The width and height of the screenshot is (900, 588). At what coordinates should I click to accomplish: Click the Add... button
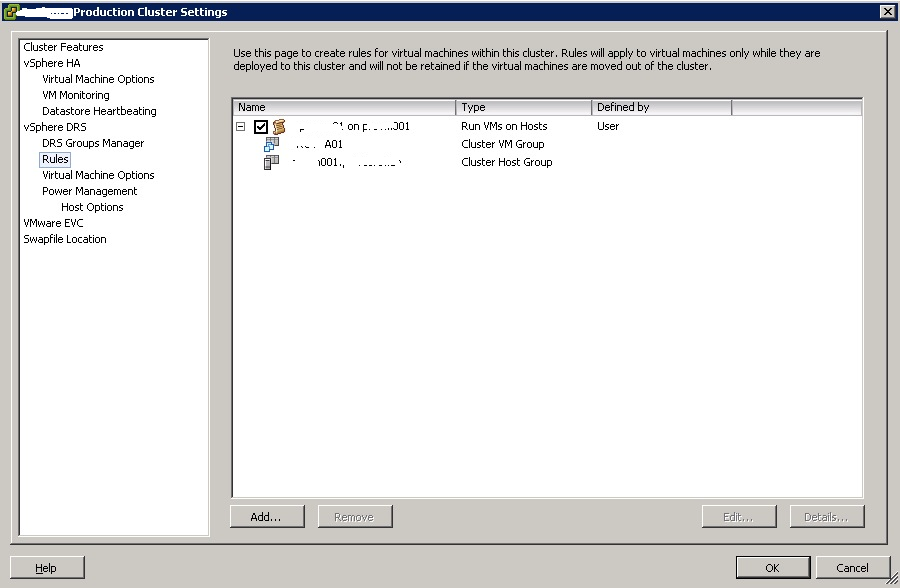[x=267, y=517]
